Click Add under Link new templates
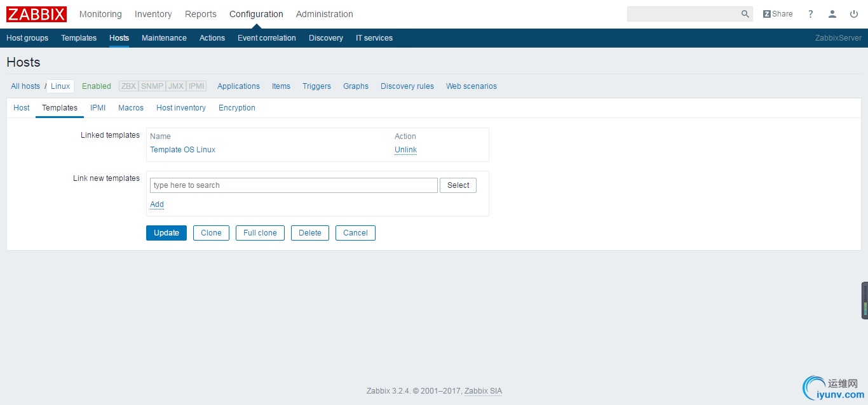 click(157, 204)
